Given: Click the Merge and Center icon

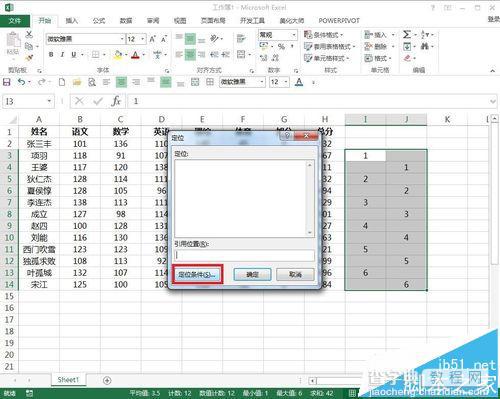Looking at the screenshot, I should (241, 54).
